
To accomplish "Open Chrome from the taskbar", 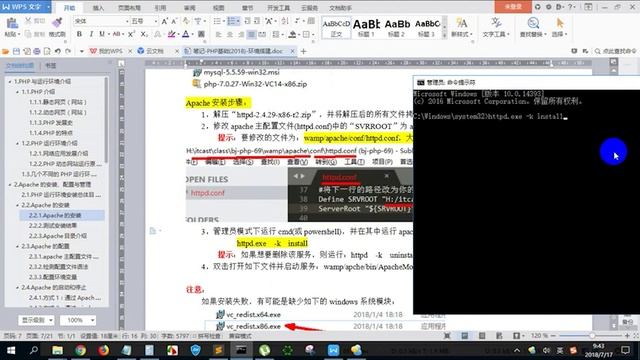I will click(x=80, y=350).
